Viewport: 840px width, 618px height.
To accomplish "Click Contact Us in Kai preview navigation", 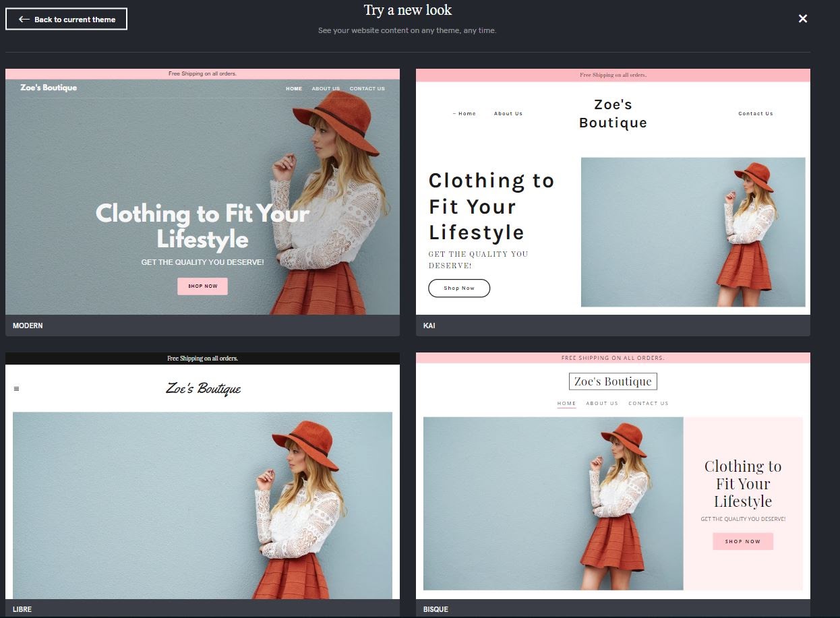I will tap(756, 114).
